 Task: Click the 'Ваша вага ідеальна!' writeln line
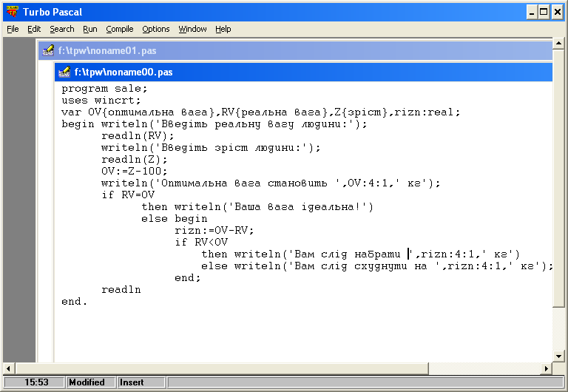click(257, 207)
